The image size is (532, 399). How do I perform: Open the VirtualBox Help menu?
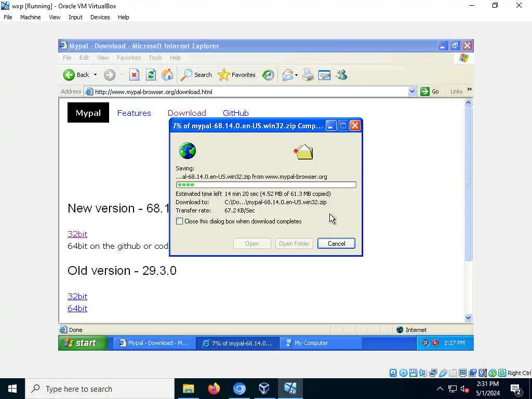124,17
